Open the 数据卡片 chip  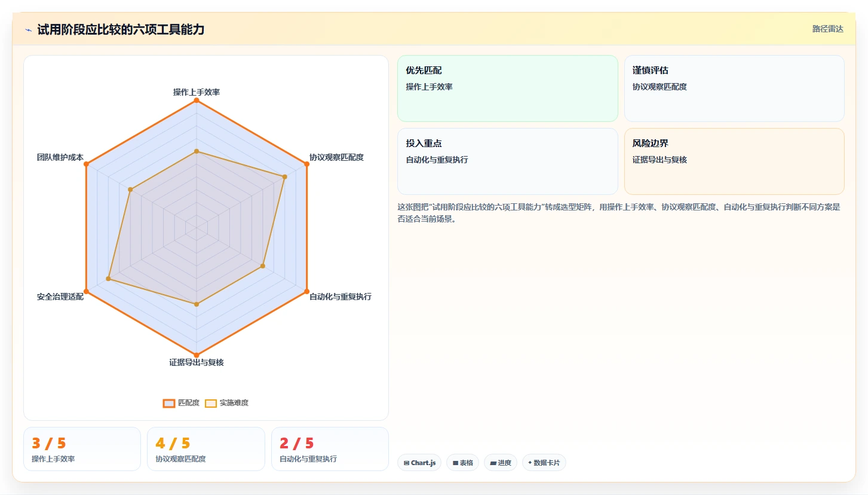tap(544, 463)
